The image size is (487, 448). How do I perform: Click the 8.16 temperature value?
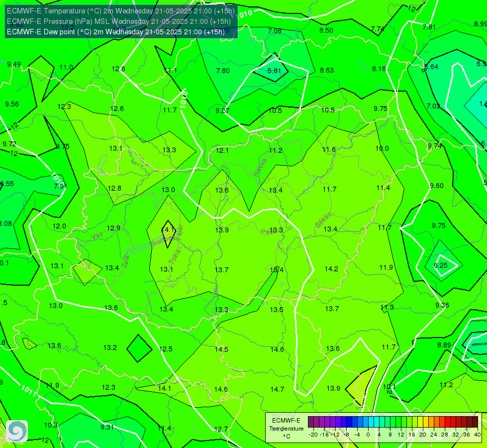[379, 69]
